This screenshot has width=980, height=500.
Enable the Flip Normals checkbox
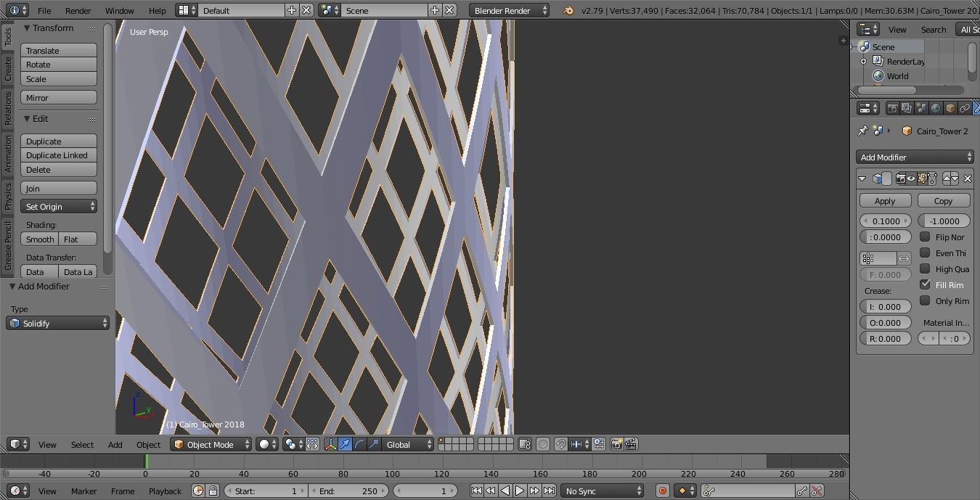click(925, 237)
